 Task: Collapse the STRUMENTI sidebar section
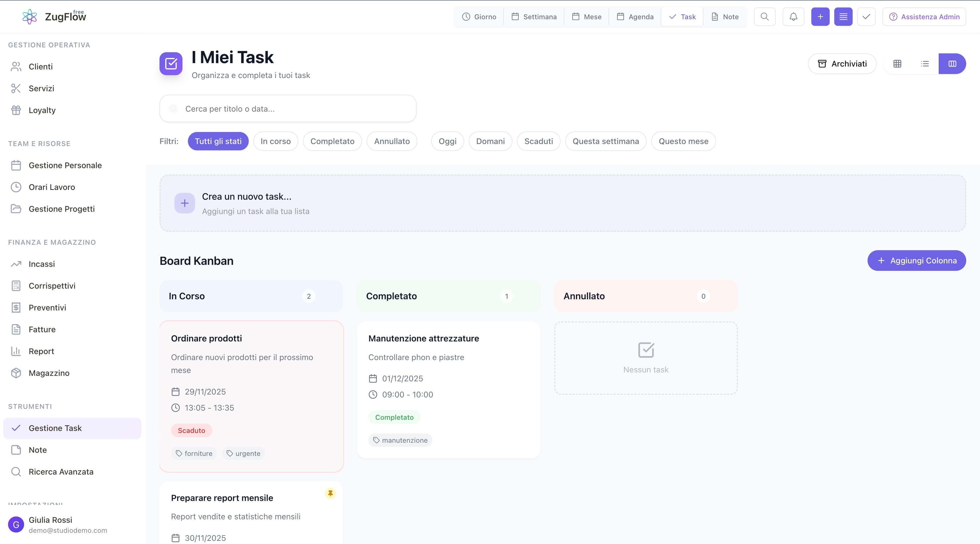coord(30,406)
